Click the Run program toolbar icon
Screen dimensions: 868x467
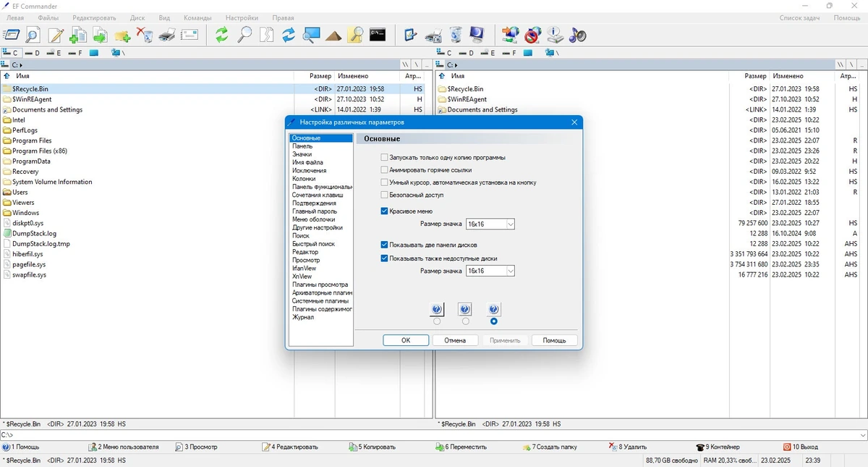click(x=11, y=34)
